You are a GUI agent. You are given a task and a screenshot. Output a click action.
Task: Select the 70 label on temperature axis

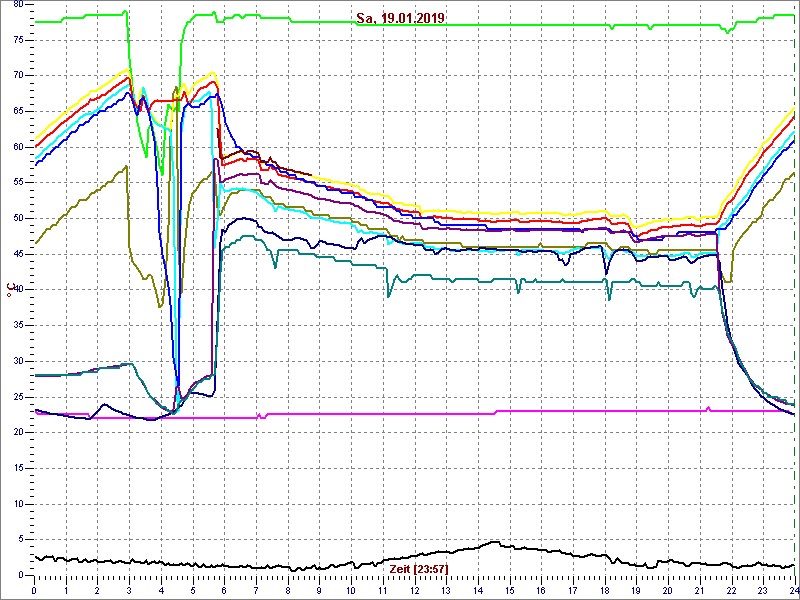(x=19, y=76)
